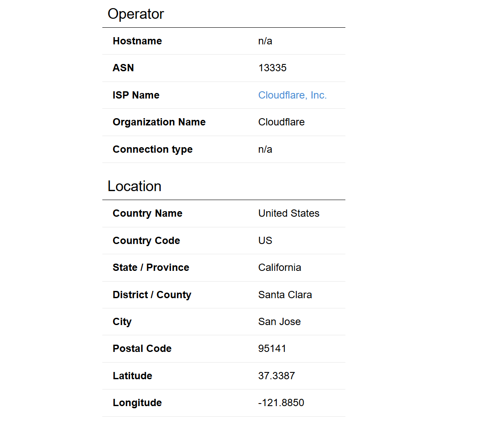Click the District / County label
The image size is (504, 427).
click(x=152, y=295)
